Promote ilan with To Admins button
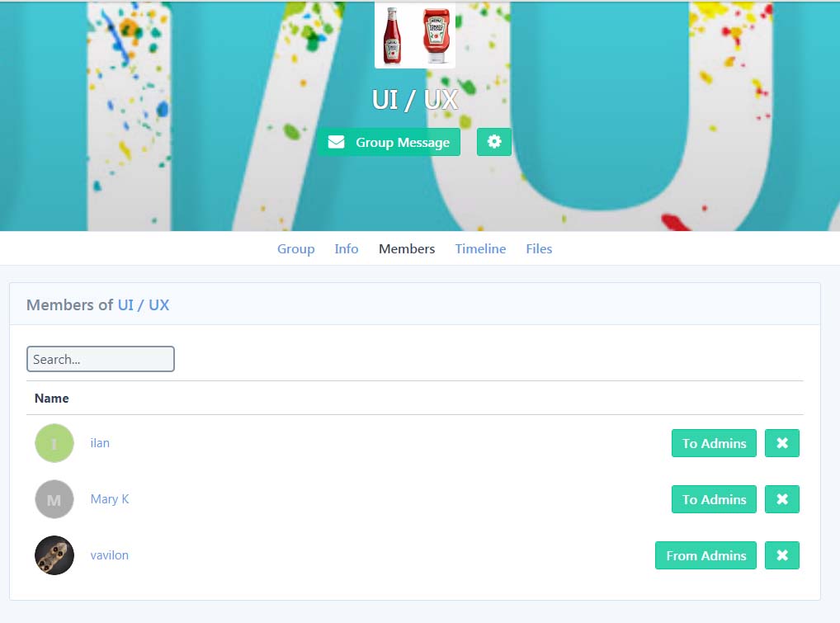The height and width of the screenshot is (623, 840). (x=714, y=443)
